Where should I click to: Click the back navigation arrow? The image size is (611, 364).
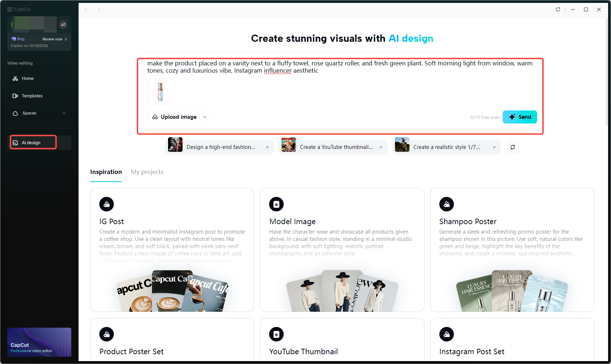click(86, 9)
